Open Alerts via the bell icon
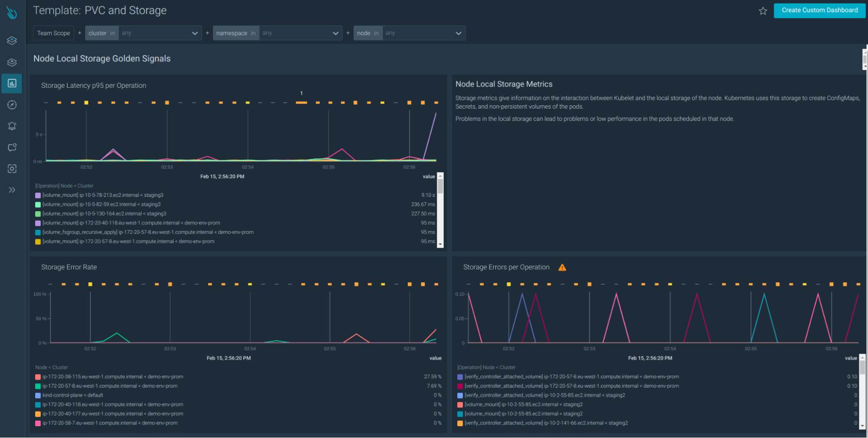Screen dimensions: 868x438 click(12, 126)
